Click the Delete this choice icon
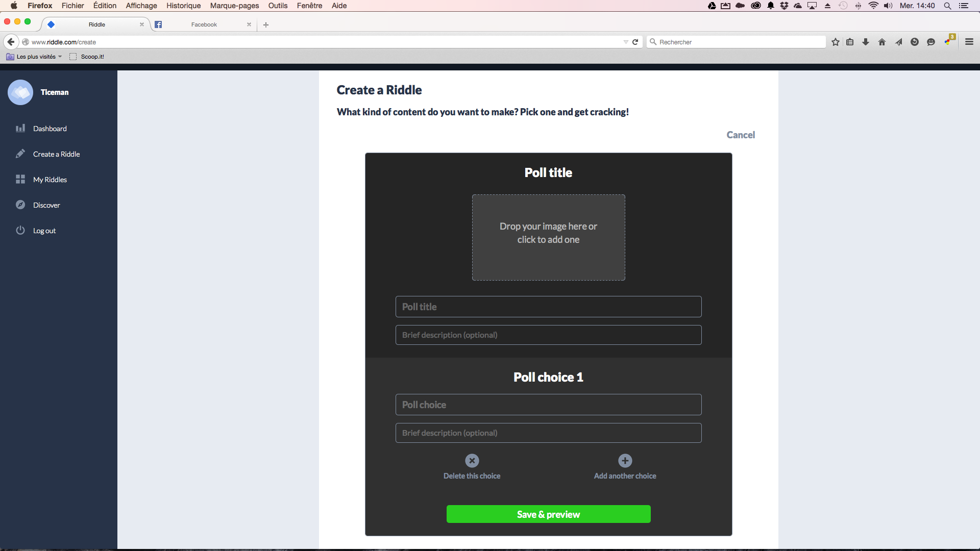The image size is (980, 551). tap(471, 461)
